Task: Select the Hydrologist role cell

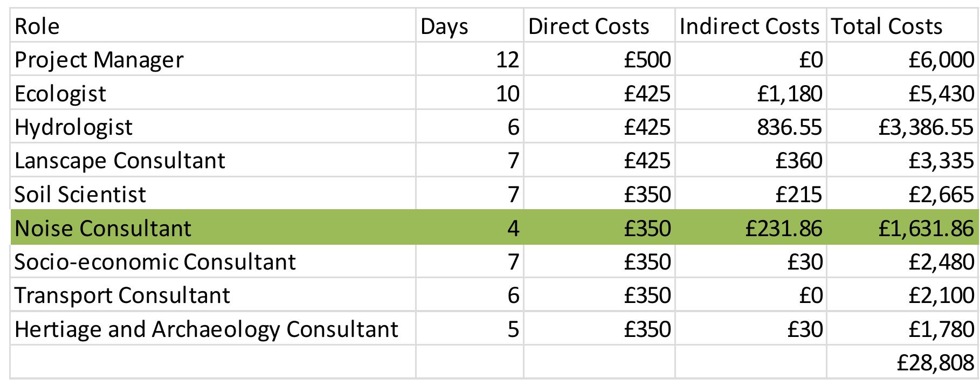Action: pyautogui.click(x=213, y=127)
